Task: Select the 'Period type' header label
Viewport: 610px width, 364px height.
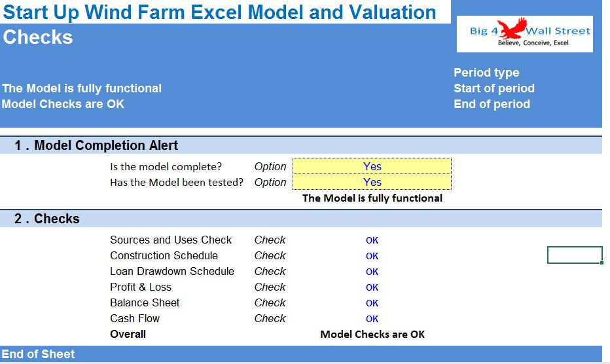Action: pos(486,73)
